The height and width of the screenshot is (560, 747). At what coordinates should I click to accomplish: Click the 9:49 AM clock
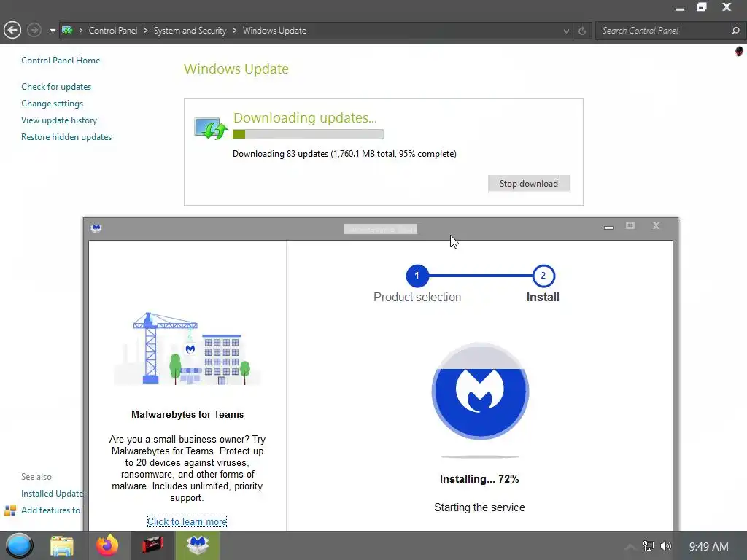click(708, 547)
